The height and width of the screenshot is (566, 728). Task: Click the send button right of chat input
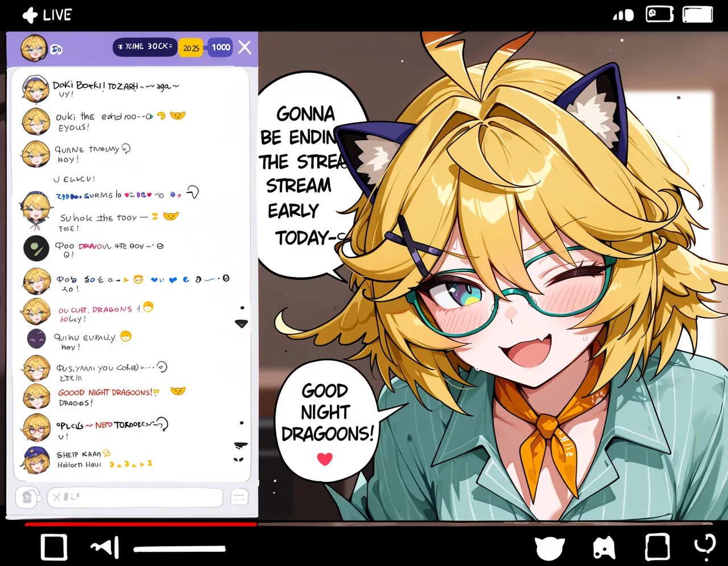click(x=239, y=497)
